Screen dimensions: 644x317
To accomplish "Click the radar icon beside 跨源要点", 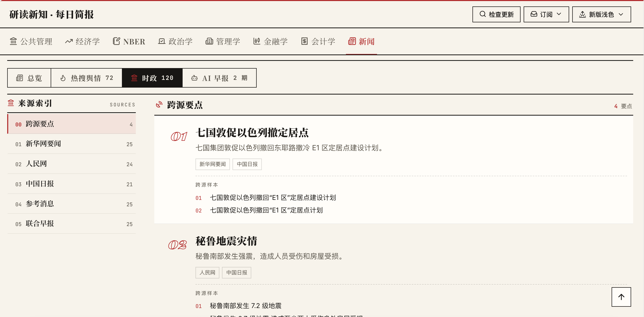I will pos(159,104).
